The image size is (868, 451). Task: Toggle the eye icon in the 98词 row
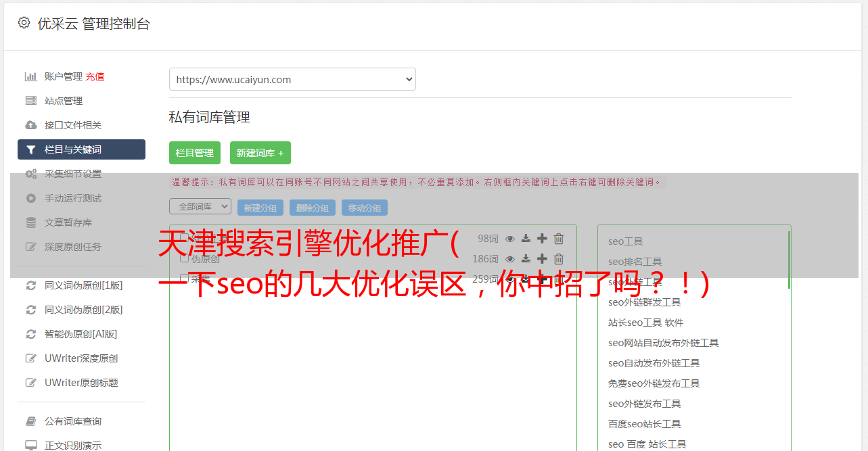pos(510,239)
